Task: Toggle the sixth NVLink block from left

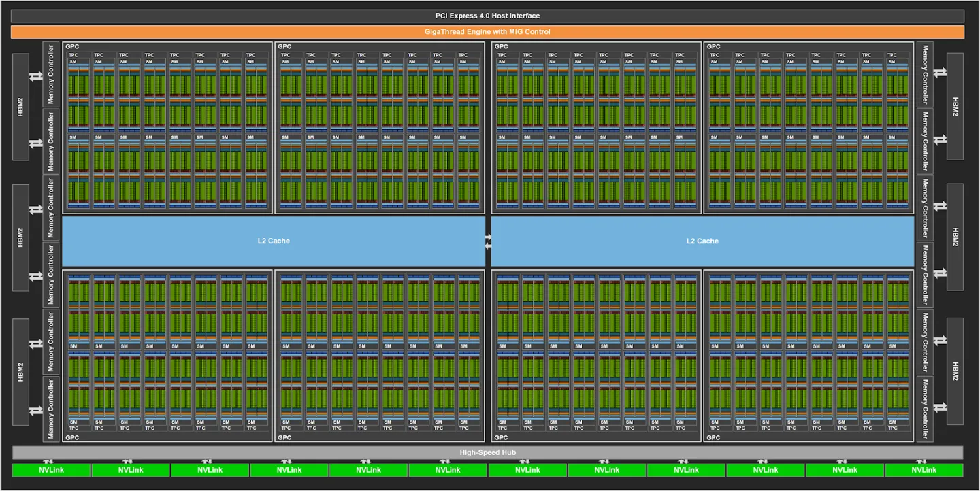Action: (x=448, y=470)
